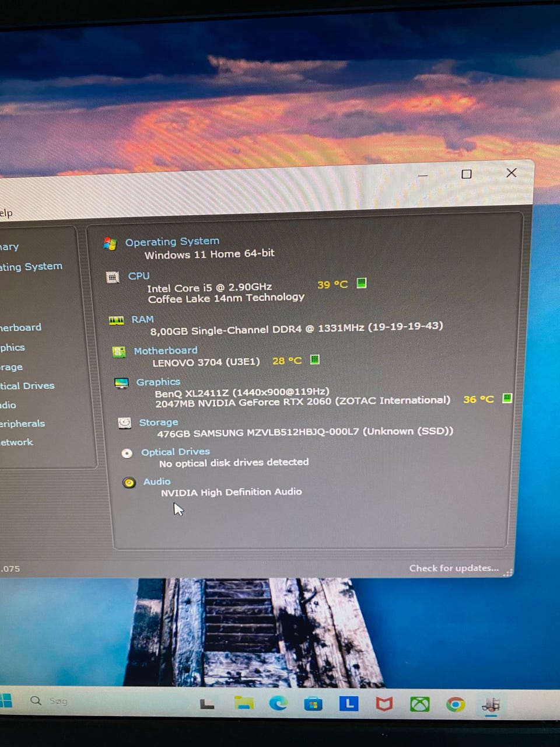This screenshot has width=560, height=747.
Task: Click No optical disk drives detected text
Action: [234, 463]
